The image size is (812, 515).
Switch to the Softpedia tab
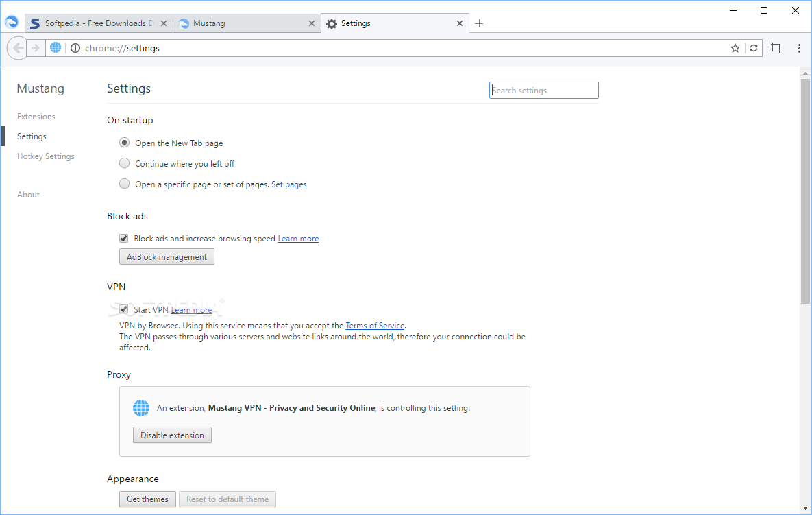(x=99, y=23)
